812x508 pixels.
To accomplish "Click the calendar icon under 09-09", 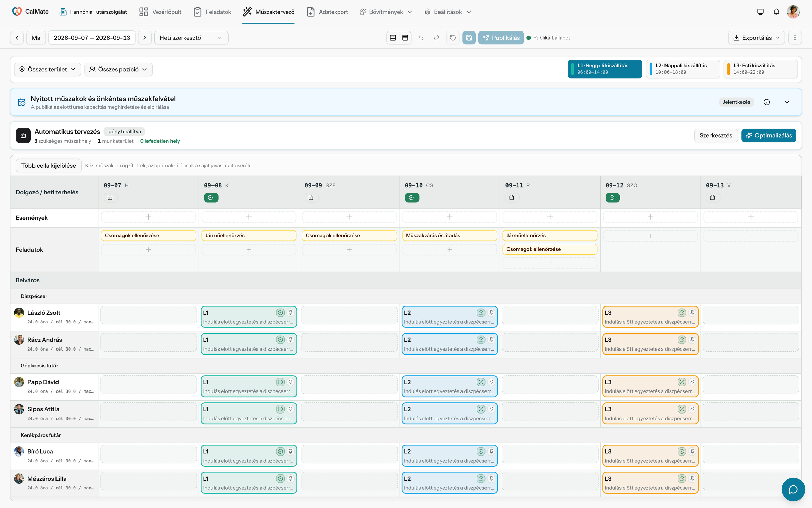I will (311, 198).
